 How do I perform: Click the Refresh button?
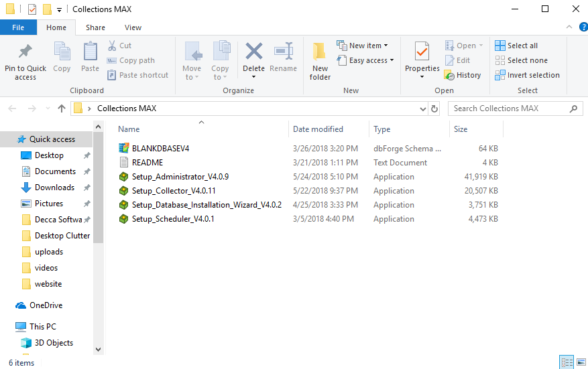[434, 108]
